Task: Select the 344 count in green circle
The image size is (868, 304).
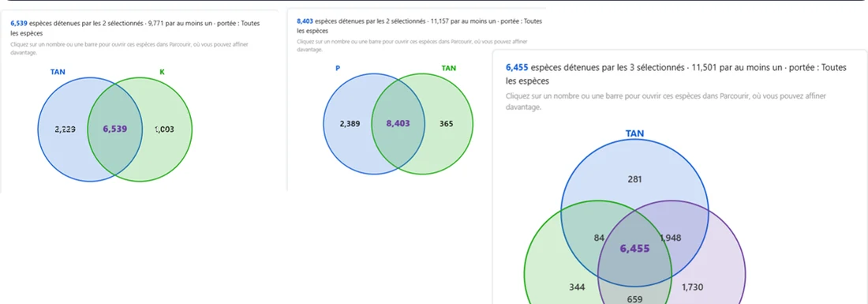Action: point(577,287)
